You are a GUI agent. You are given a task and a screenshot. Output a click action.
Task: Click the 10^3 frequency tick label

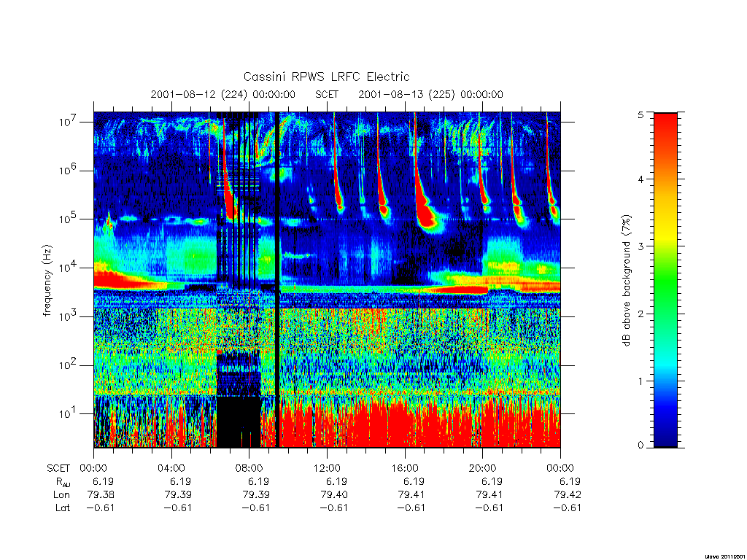[x=68, y=316]
